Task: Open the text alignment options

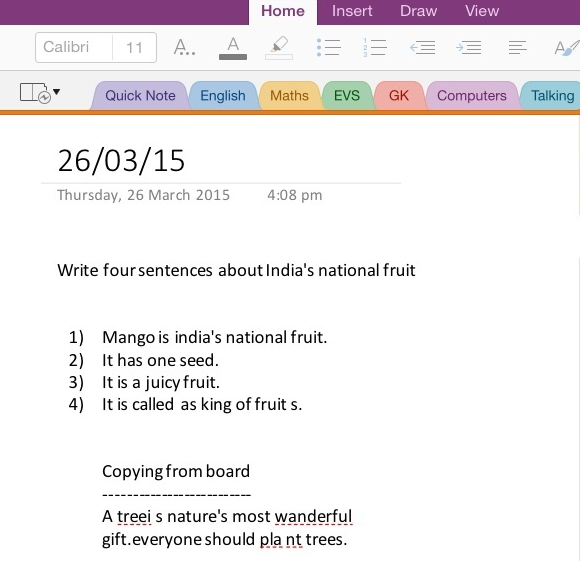Action: click(517, 48)
